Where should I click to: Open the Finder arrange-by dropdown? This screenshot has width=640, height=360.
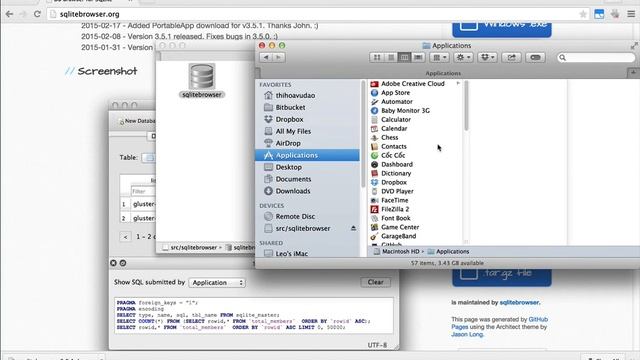439,58
